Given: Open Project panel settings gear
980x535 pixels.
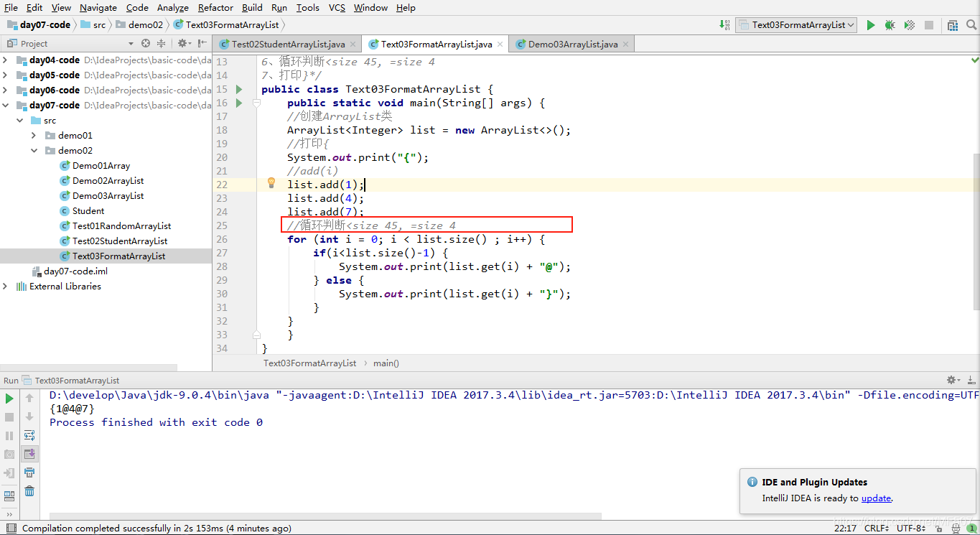Looking at the screenshot, I should pos(183,44).
